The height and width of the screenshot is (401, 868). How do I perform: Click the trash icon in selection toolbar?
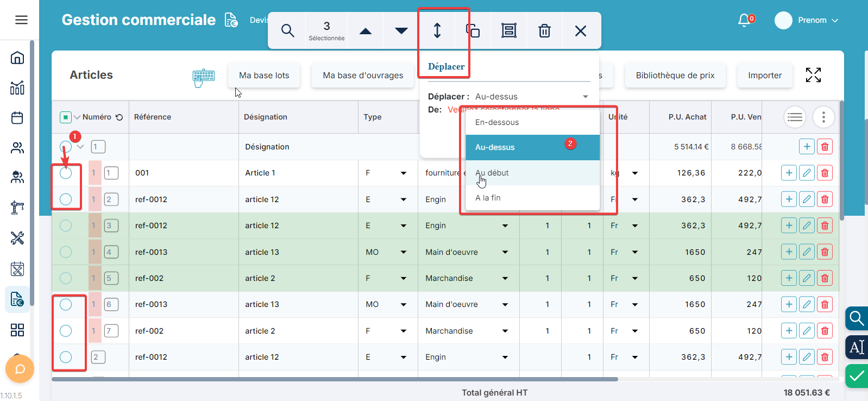coord(544,31)
